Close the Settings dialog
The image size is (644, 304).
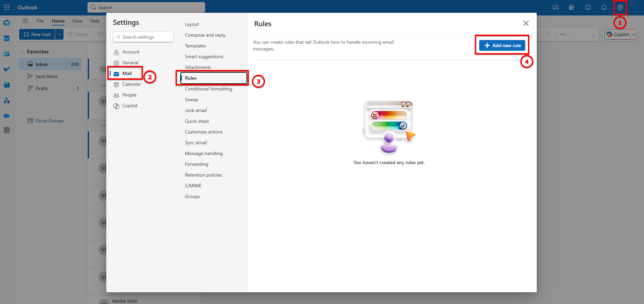pyautogui.click(x=526, y=23)
